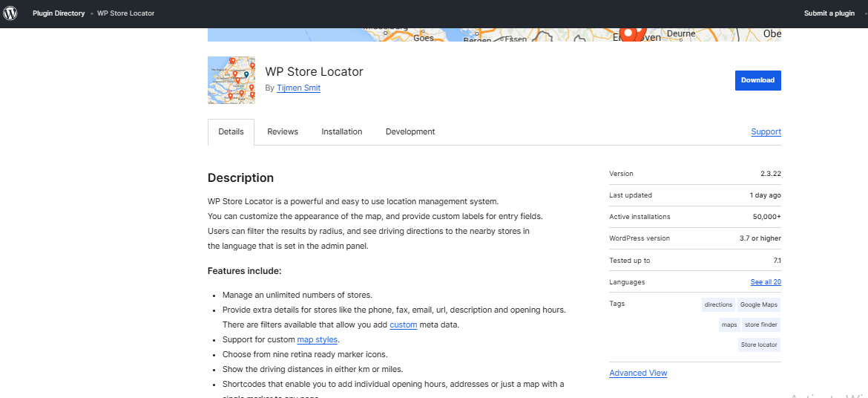Click the WP Store Locator title text
This screenshot has width=868, height=398.
coord(314,71)
